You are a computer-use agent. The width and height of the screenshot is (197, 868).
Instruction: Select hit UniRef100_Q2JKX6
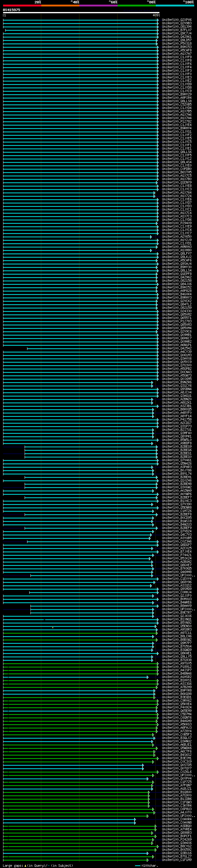coord(177,616)
